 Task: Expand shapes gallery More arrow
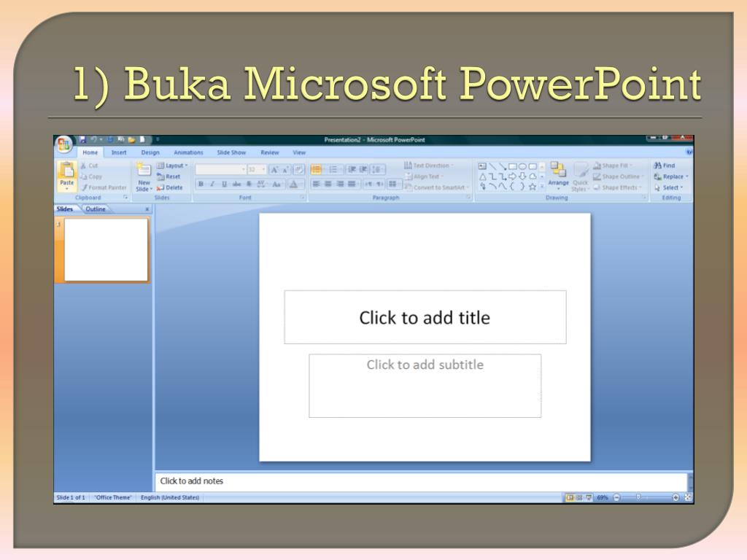tap(542, 187)
